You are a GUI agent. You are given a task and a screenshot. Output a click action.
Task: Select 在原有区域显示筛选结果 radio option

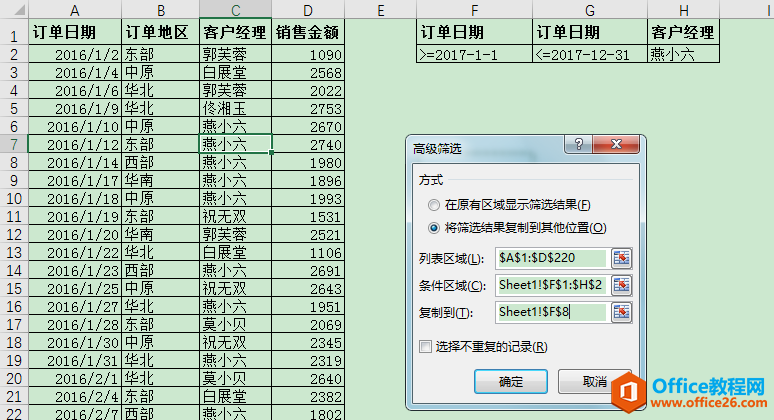pos(433,205)
